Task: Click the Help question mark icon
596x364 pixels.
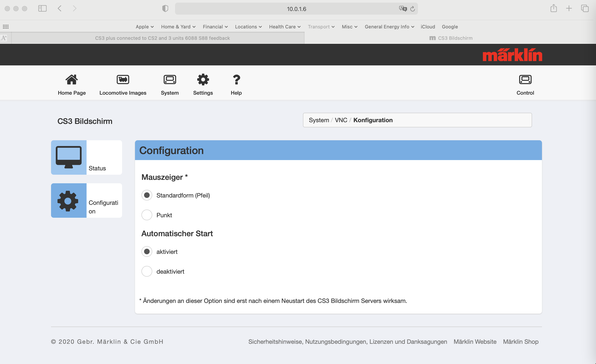Action: (236, 80)
